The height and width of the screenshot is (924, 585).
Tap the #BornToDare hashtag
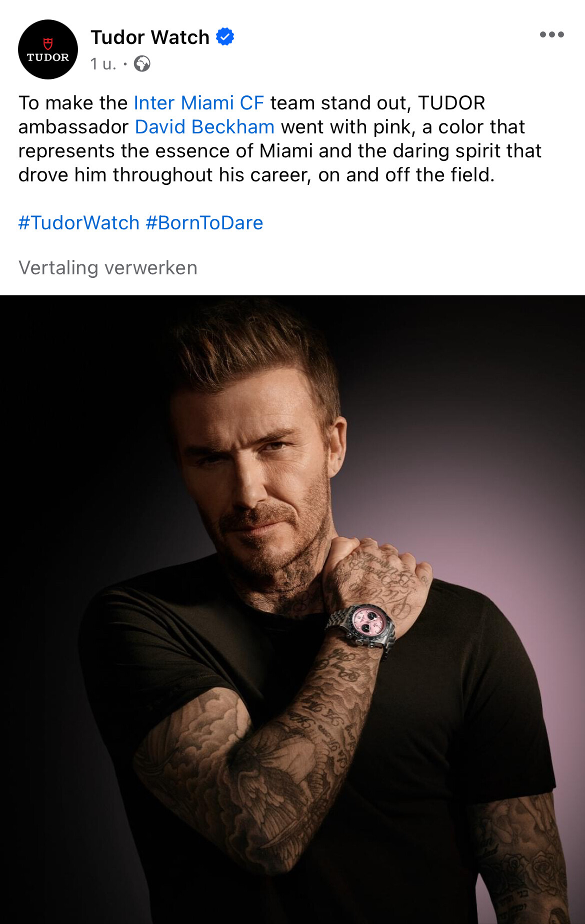[204, 223]
